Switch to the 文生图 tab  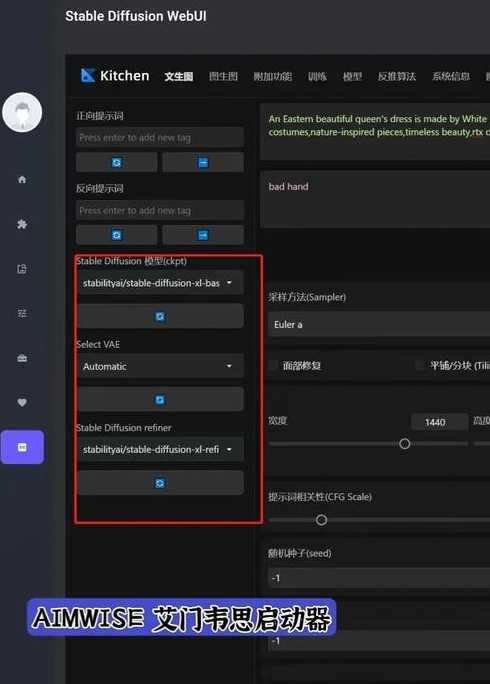(x=178, y=77)
